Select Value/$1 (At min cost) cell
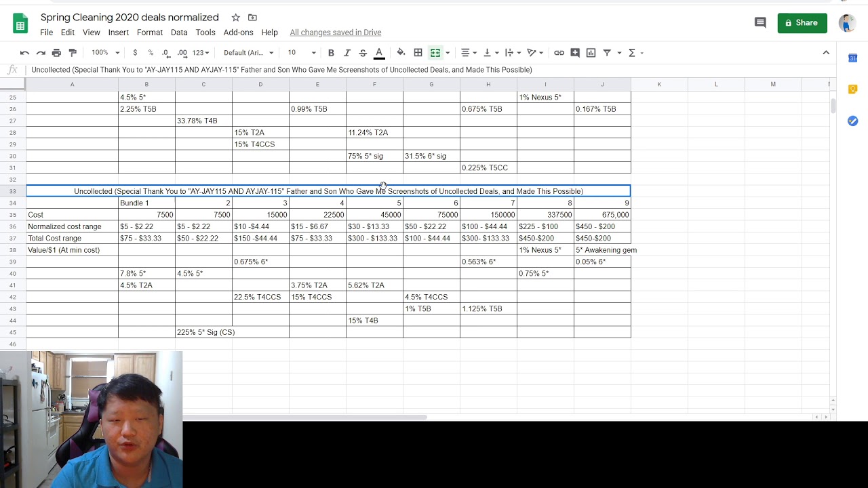The image size is (868, 488). click(72, 250)
